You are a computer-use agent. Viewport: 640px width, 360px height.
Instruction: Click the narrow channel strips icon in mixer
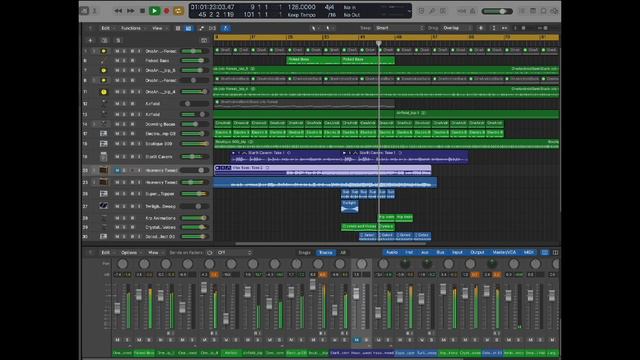pyautogui.click(x=545, y=253)
